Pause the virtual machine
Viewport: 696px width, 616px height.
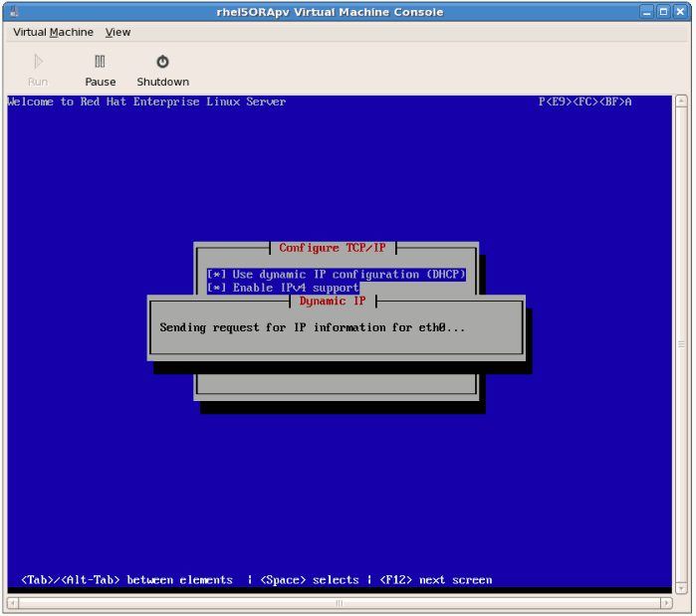(x=100, y=70)
